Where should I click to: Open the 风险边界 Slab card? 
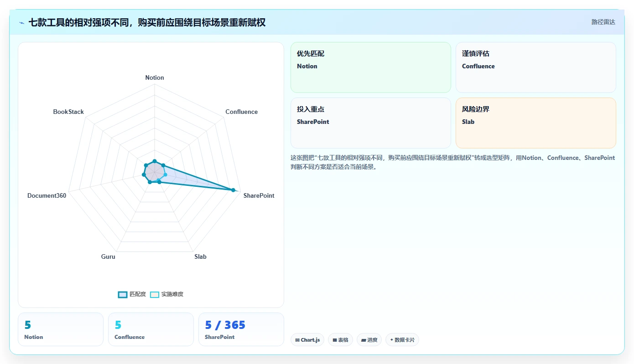click(536, 123)
